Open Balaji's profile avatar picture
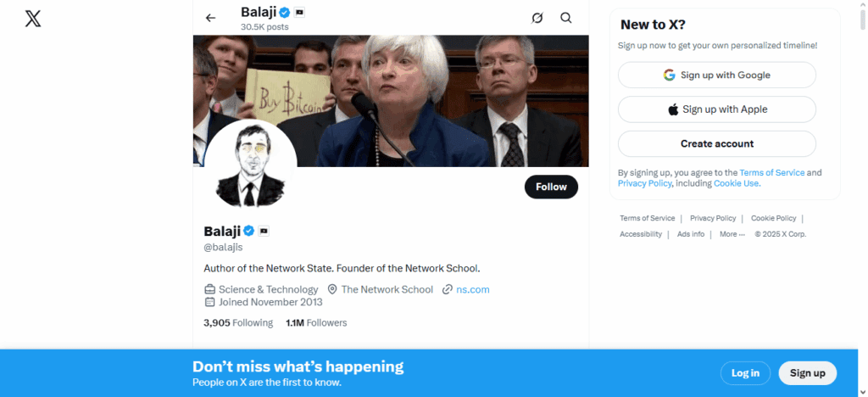Screen dimensions: 868x397 [x=251, y=165]
